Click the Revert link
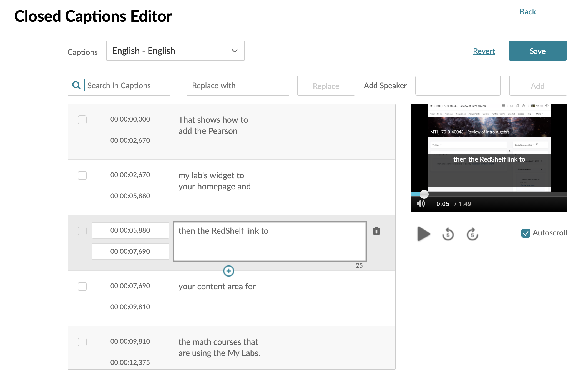 tap(484, 51)
